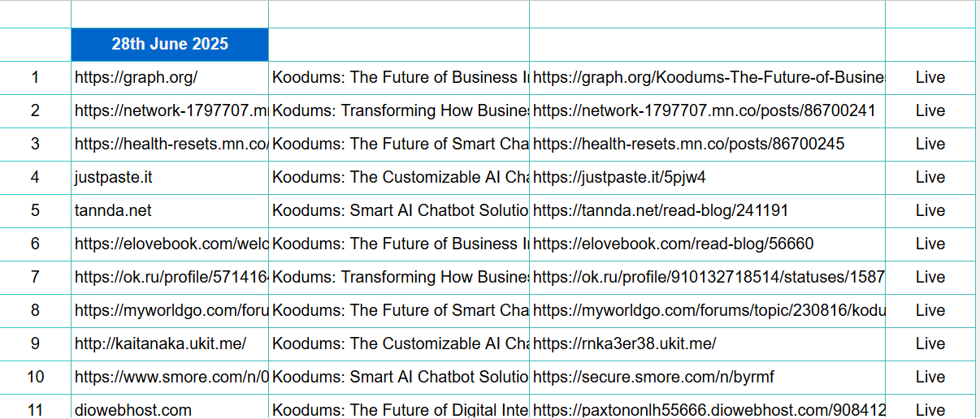Click the http://kaitanaka.ukit.me/ cell
This screenshot has width=980, height=419.
tap(170, 343)
